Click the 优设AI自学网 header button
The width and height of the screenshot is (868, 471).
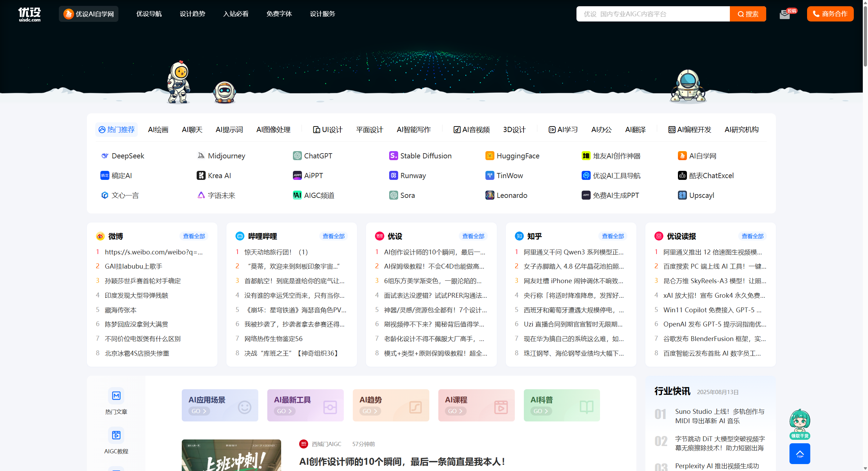tap(89, 14)
